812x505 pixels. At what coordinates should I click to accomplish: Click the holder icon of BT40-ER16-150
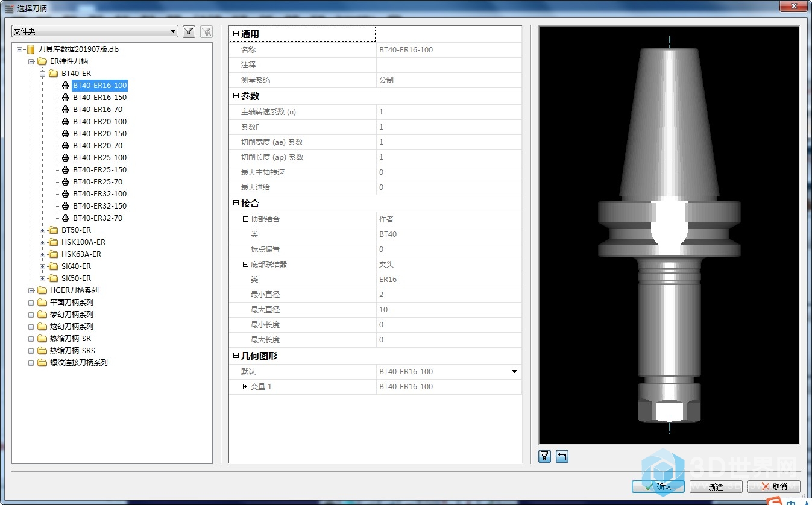pos(66,98)
